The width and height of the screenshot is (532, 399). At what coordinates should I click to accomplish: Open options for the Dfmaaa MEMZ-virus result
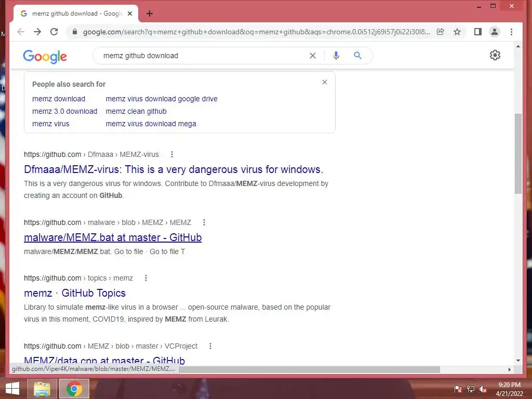(x=172, y=154)
